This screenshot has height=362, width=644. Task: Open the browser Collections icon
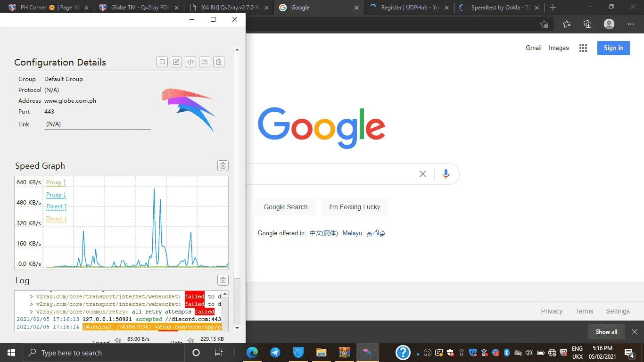coord(587,24)
